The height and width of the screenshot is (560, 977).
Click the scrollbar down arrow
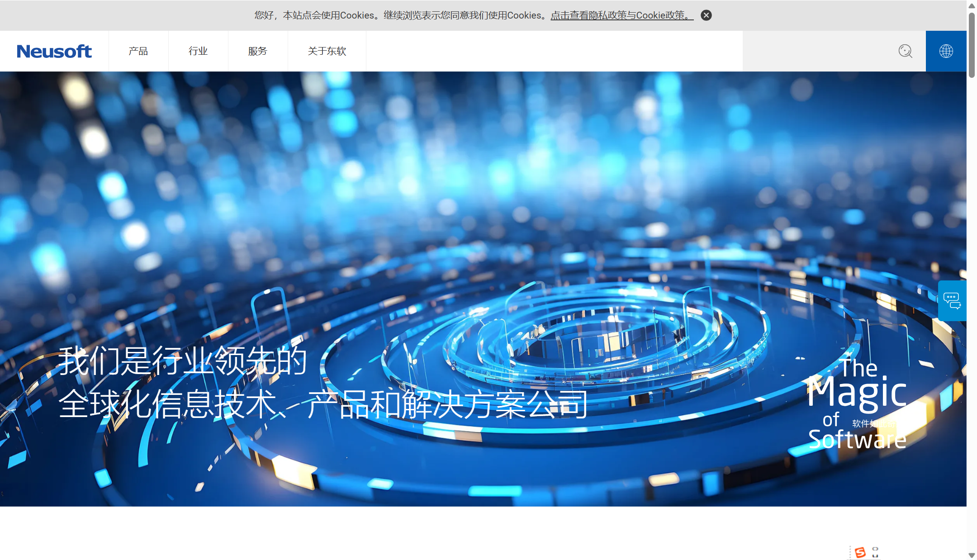(x=971, y=555)
